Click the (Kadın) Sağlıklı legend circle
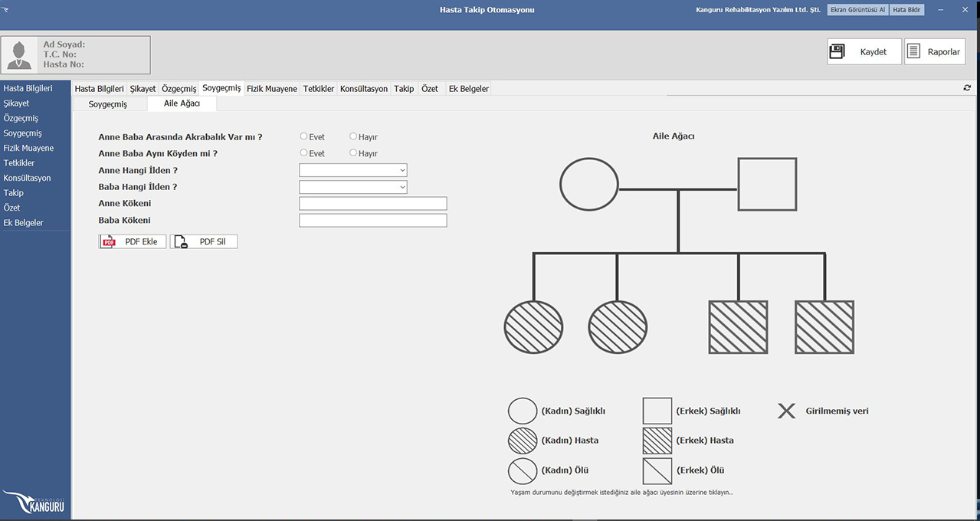Viewport: 980px width, 521px height. click(523, 411)
